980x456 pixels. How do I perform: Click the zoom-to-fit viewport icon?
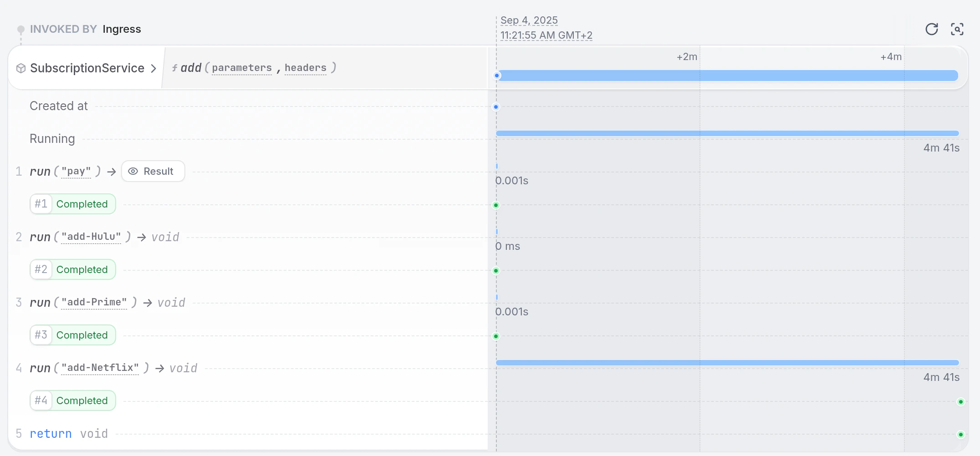pyautogui.click(x=957, y=29)
